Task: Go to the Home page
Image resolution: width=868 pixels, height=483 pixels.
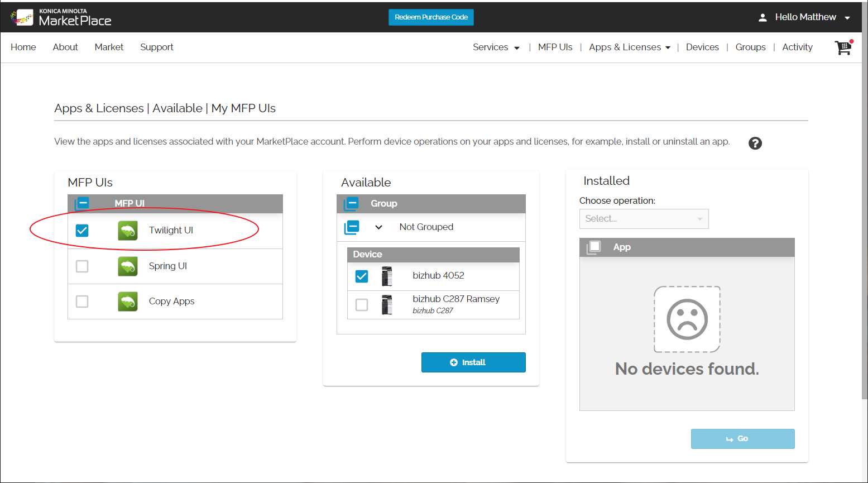Action: pyautogui.click(x=23, y=47)
